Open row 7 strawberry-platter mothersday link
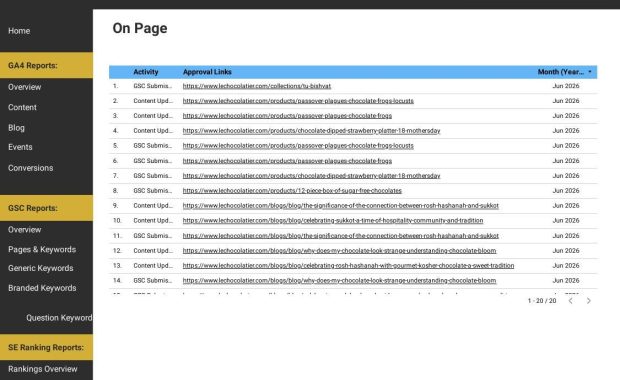The width and height of the screenshot is (620, 380). click(x=311, y=176)
